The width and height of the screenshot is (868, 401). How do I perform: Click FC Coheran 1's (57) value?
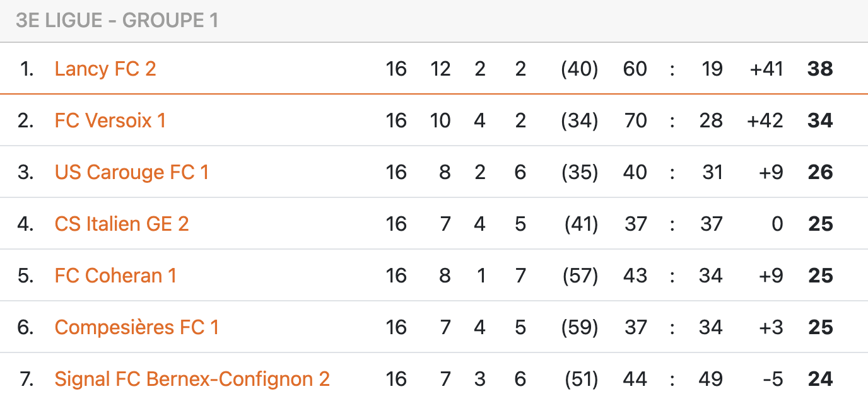click(x=579, y=276)
